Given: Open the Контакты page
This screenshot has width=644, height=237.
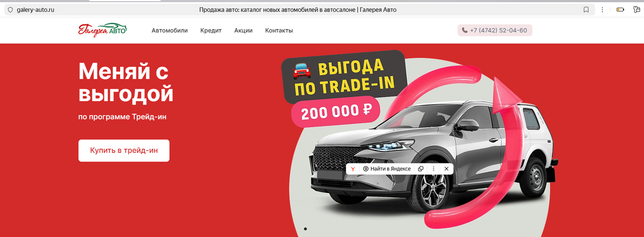Looking at the screenshot, I should 279,31.
